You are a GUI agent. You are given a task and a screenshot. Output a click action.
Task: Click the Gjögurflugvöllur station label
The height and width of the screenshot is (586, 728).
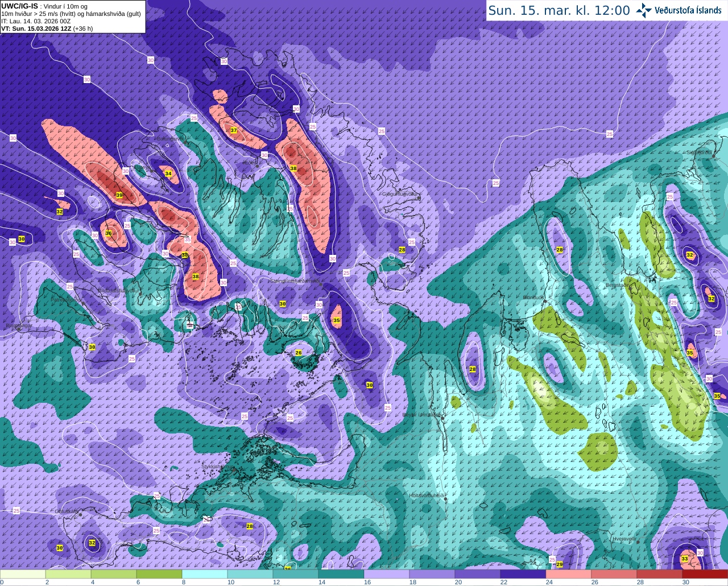[x=401, y=194]
